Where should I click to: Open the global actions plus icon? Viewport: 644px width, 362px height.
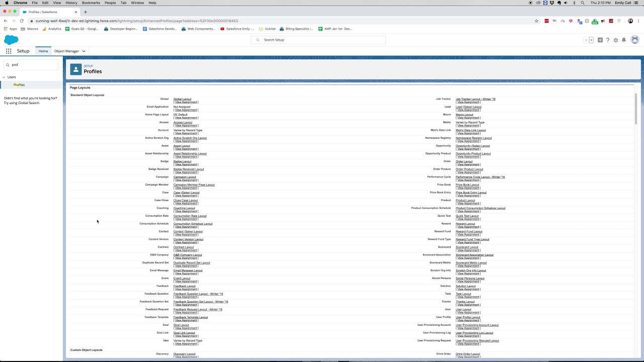coord(600,40)
